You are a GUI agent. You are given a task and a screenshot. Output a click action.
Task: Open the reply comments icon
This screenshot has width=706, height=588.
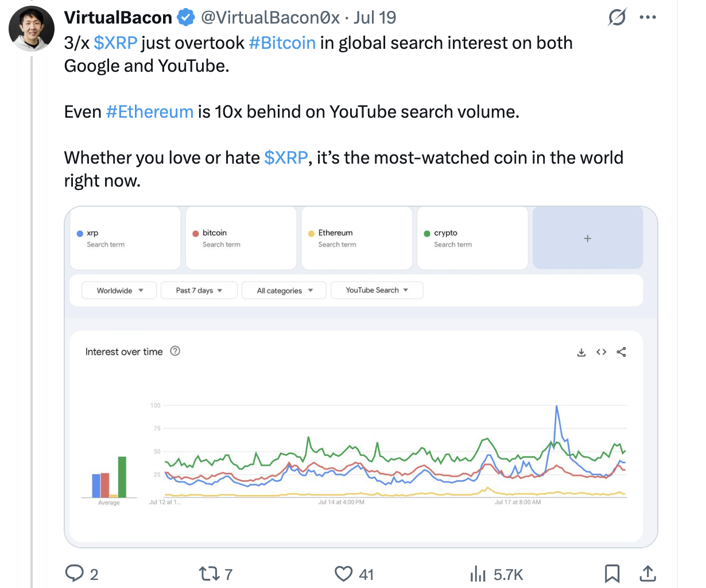click(x=75, y=573)
